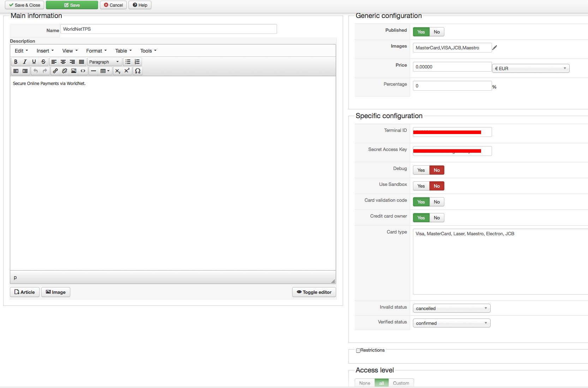Viewport: 588px width, 388px height.
Task: Insert a bullet list
Action: tap(128, 62)
